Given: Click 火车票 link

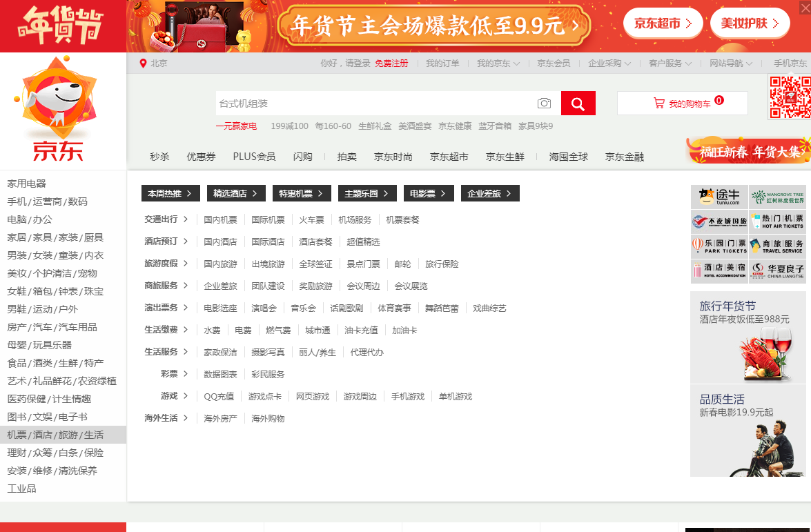Looking at the screenshot, I should click(x=311, y=219).
